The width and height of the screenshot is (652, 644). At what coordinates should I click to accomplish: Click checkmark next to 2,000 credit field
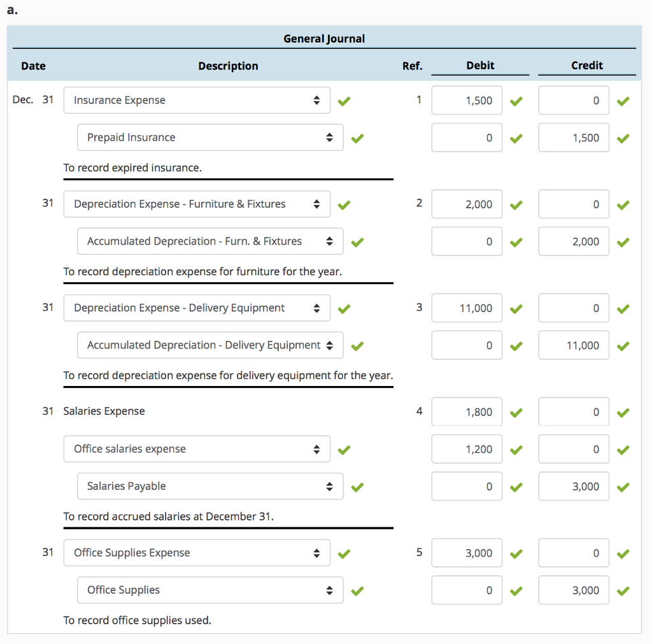[x=623, y=241]
